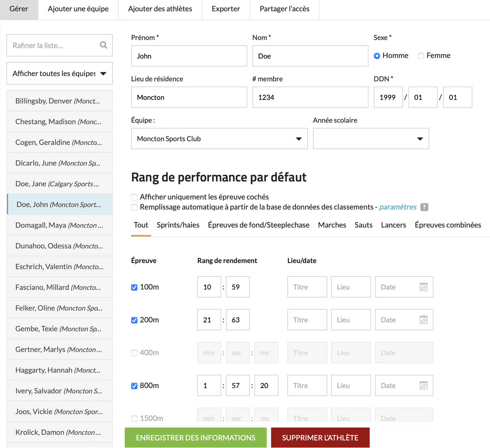This screenshot has height=448, width=490.
Task: Click Supprimer l'athlète button
Action: point(320,438)
